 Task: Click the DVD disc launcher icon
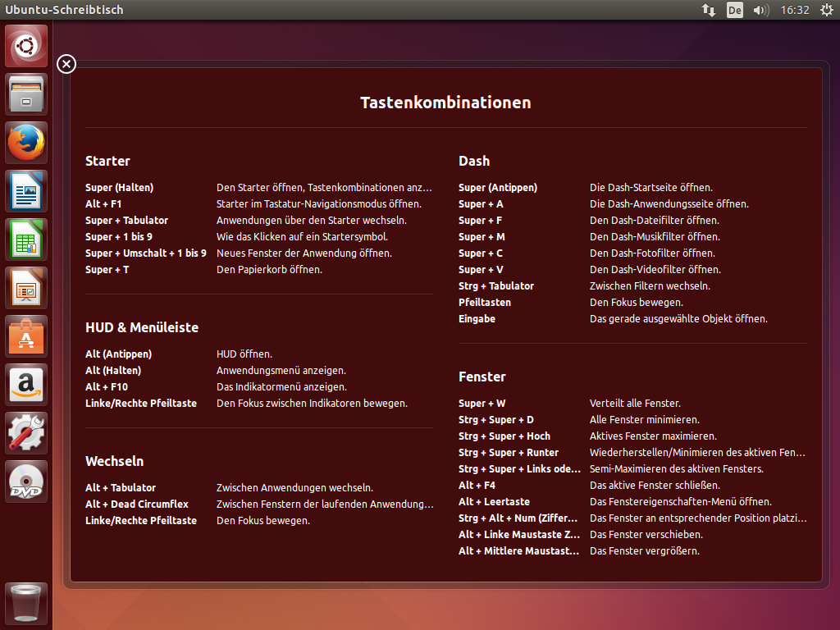(x=26, y=482)
